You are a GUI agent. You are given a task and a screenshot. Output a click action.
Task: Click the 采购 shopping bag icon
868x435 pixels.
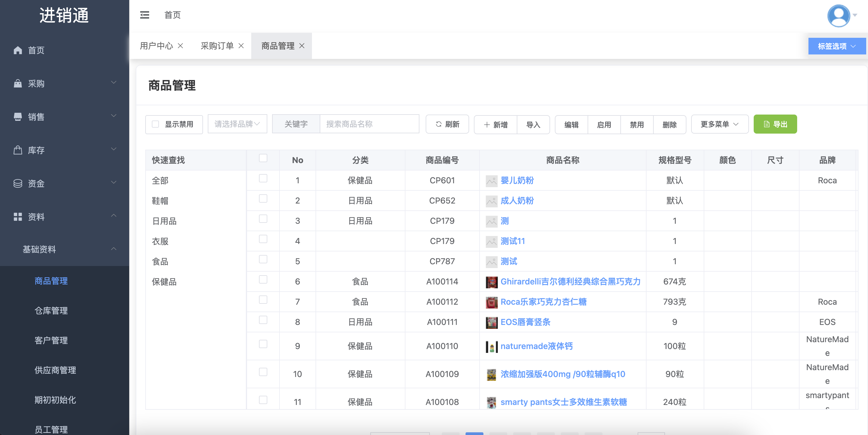coord(18,83)
